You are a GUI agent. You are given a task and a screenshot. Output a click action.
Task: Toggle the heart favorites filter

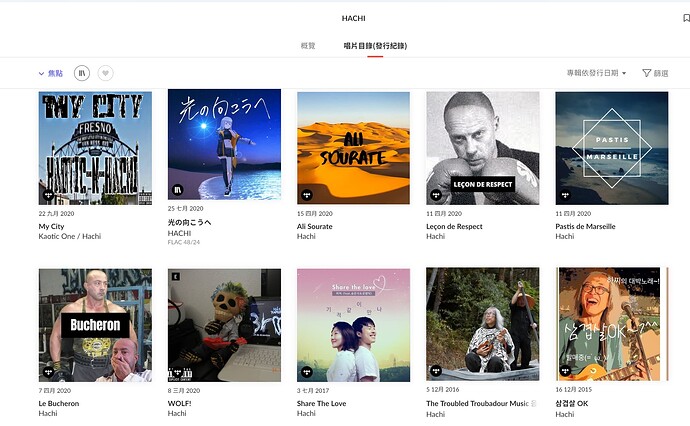(x=105, y=73)
